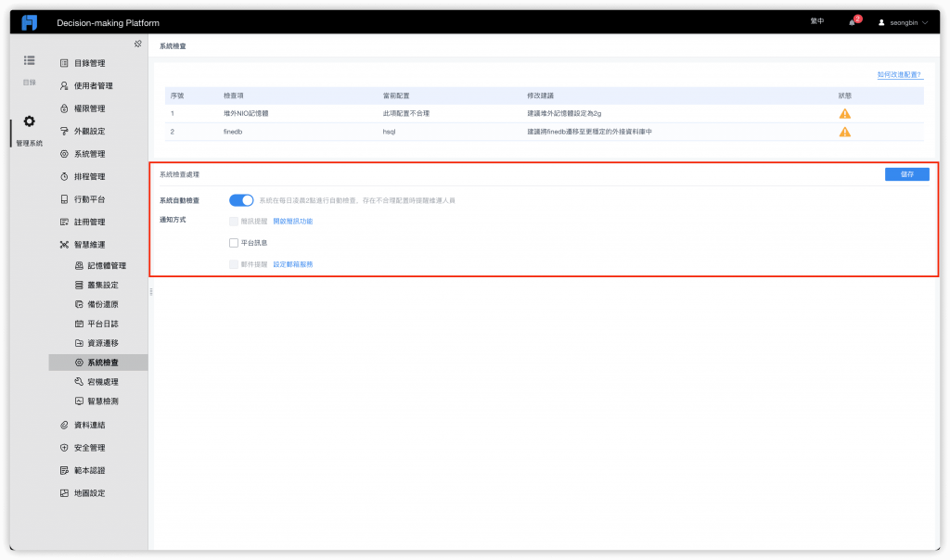Click the 外觀設定 paint roller icon
Image resolution: width=950 pixels, height=560 pixels.
[x=64, y=132]
